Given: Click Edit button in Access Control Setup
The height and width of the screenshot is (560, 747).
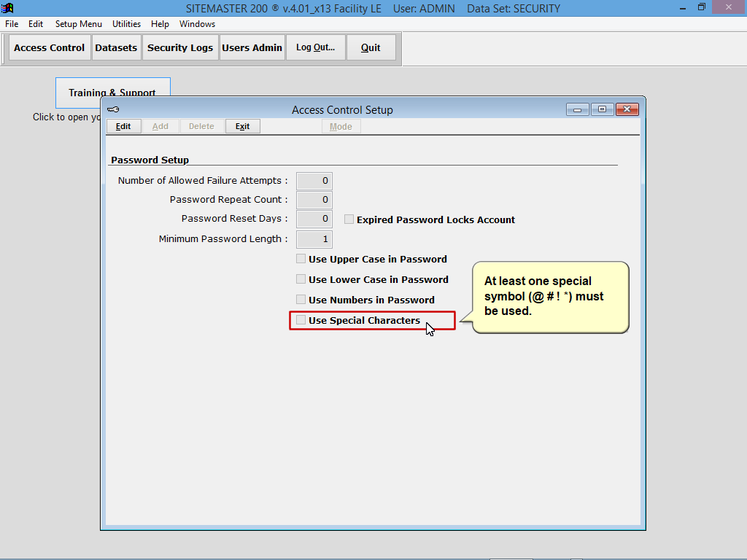Looking at the screenshot, I should coord(123,126).
